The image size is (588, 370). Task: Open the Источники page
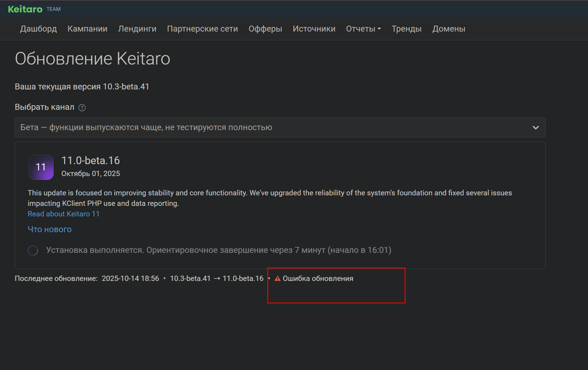(314, 29)
